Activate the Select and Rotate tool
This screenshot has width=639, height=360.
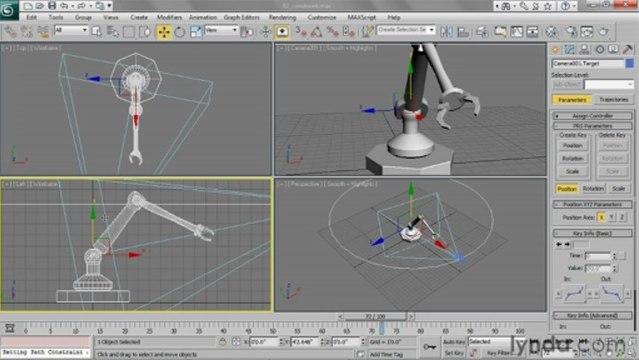[180, 31]
